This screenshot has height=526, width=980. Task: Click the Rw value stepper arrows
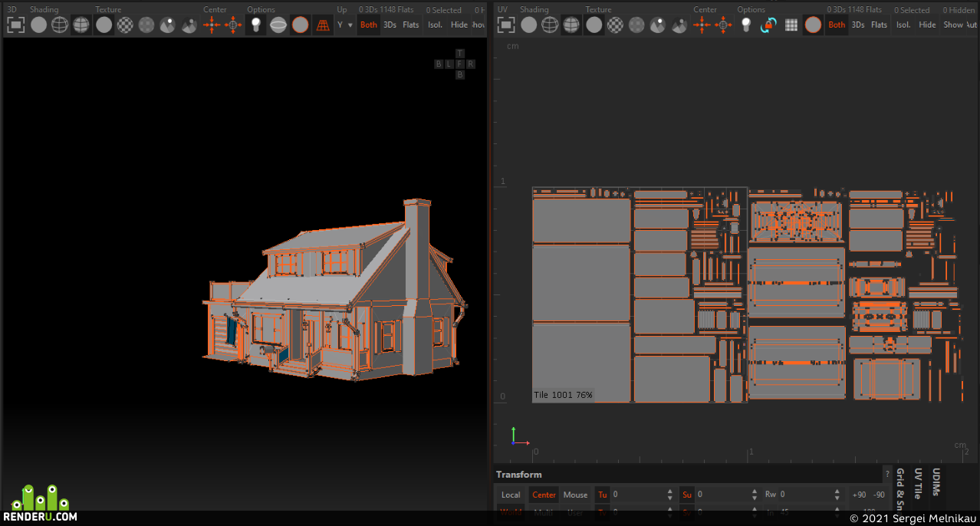837,495
